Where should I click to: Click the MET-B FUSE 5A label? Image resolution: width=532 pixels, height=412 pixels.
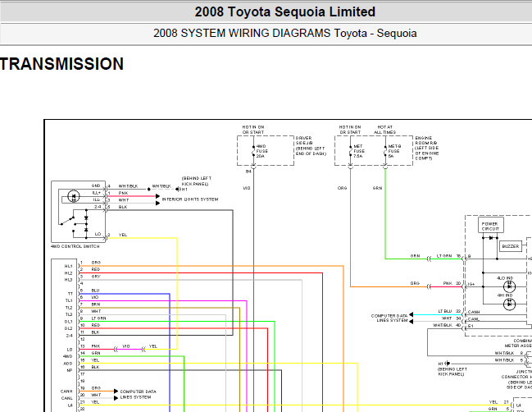point(394,151)
